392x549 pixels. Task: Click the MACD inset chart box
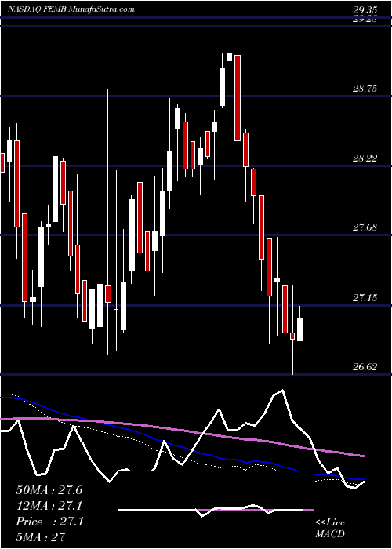tap(216, 510)
